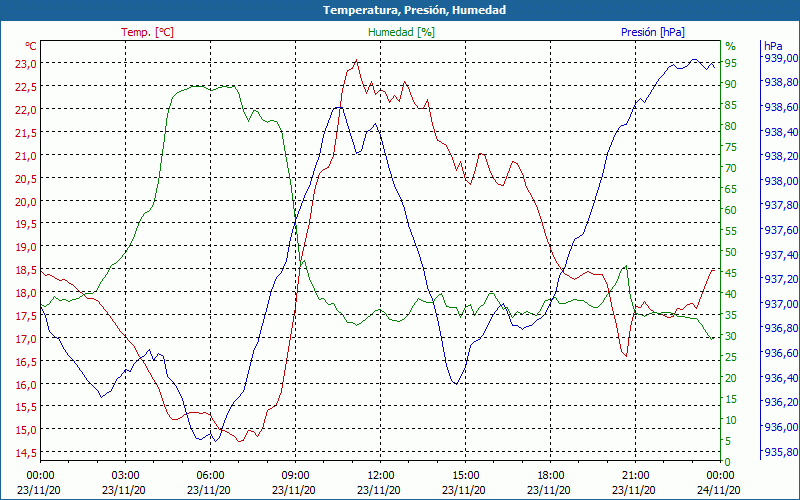Click the '95' humidity axis value
The width and height of the screenshot is (800, 500).
(731, 63)
